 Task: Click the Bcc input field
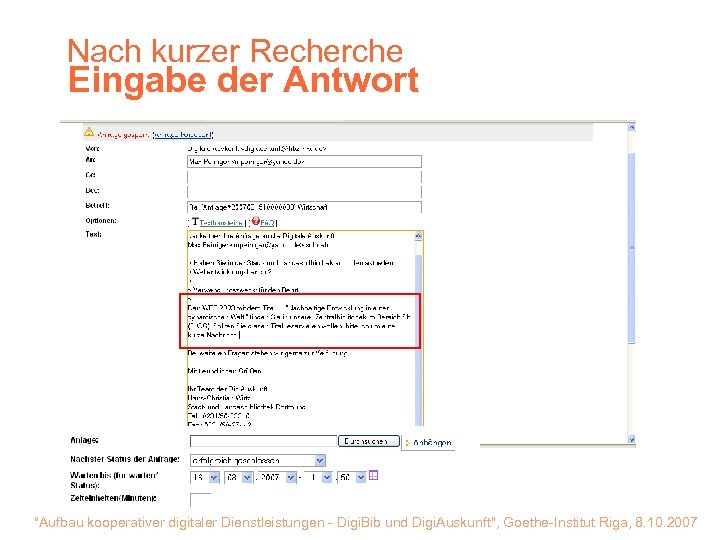coord(304,191)
